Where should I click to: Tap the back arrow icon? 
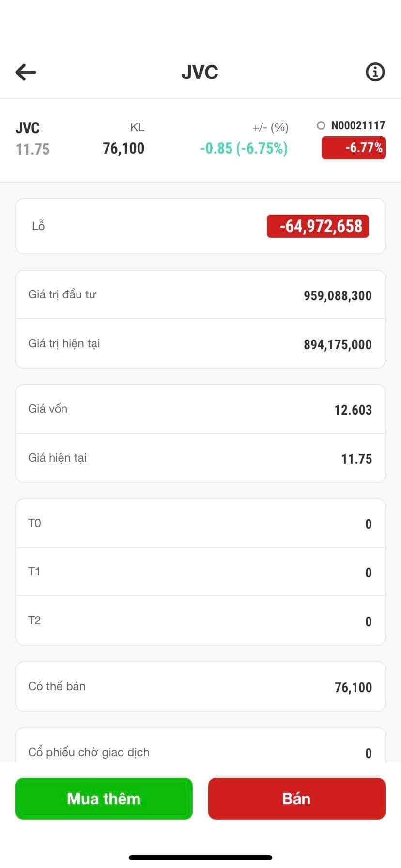coord(26,73)
